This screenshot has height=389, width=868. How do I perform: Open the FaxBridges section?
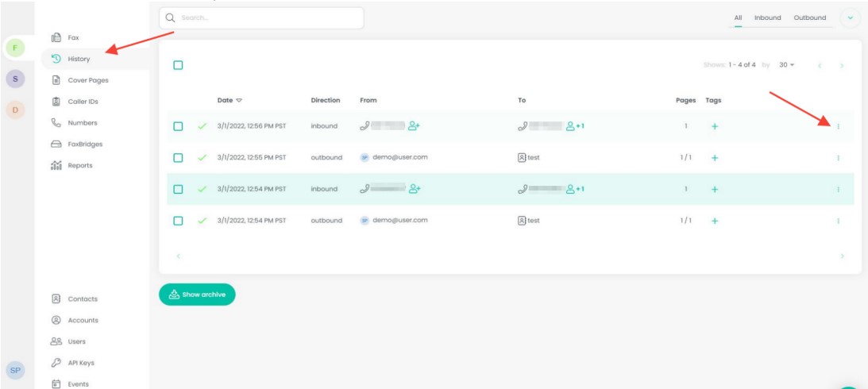(85, 144)
